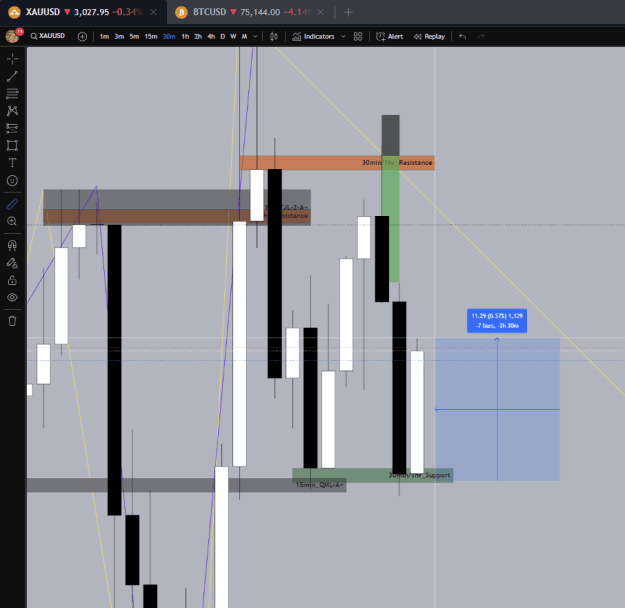Close the XAUUSD tab
The height and width of the screenshot is (608, 625).
[x=153, y=12]
